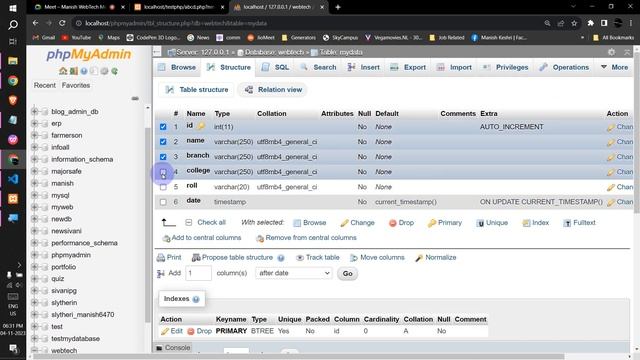This screenshot has width=640, height=360.
Task: Expand the quiz database node
Action: point(35,279)
